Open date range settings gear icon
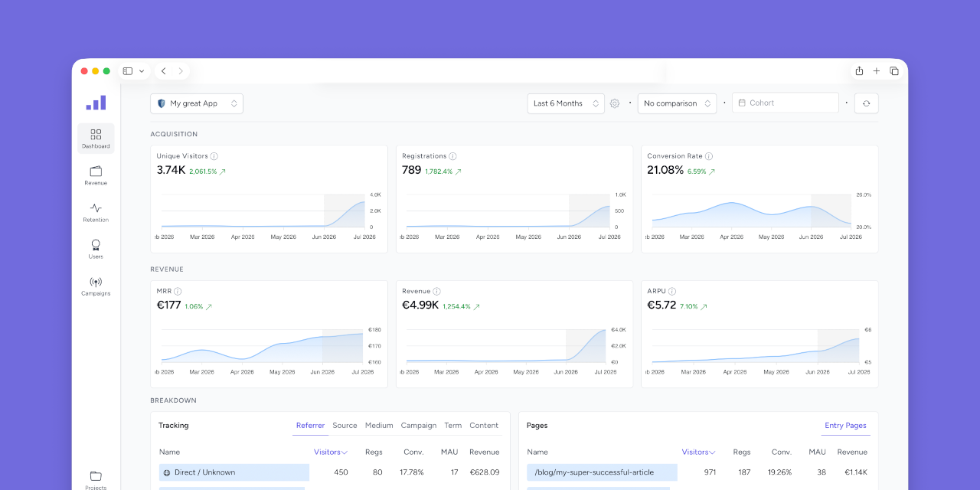Screen dimensions: 980x490 (615, 103)
